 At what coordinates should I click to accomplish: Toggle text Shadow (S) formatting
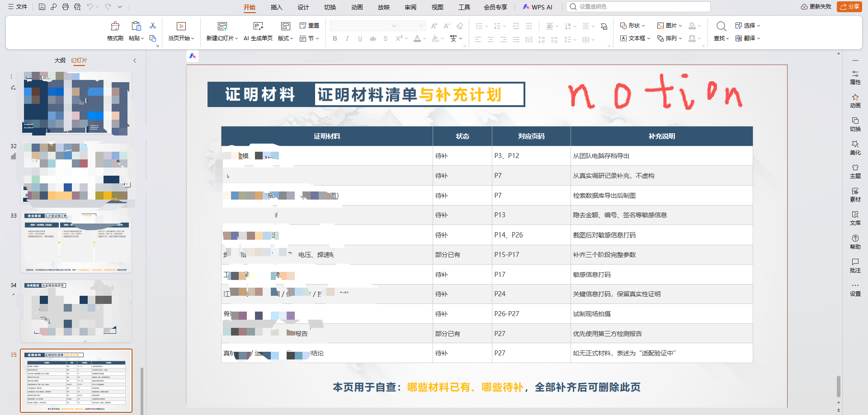coord(386,38)
